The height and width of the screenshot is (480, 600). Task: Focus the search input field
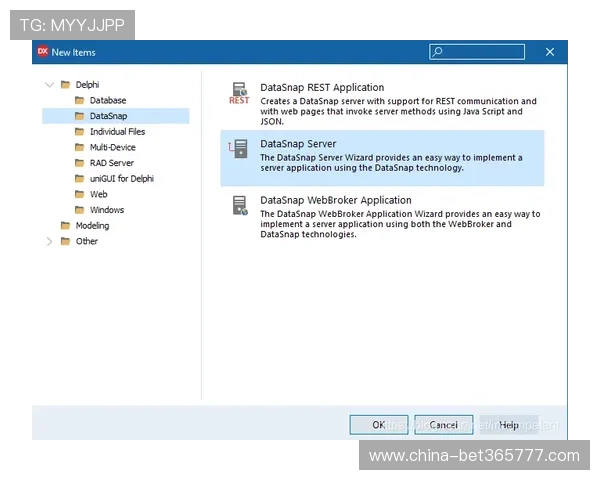482,52
